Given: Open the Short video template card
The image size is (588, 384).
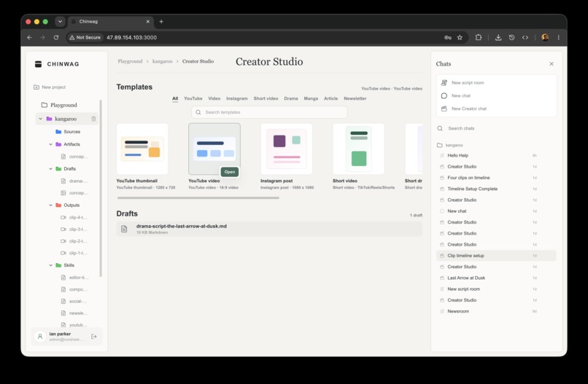Looking at the screenshot, I should click(358, 149).
